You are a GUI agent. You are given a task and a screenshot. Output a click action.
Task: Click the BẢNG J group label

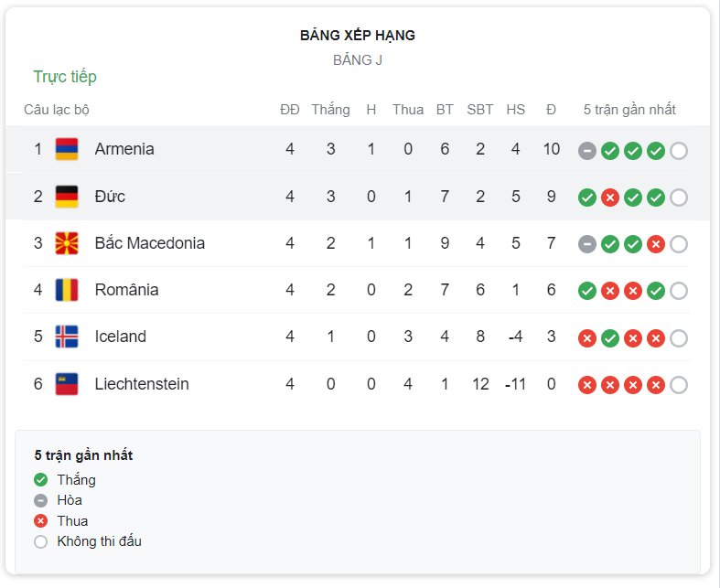[358, 60]
